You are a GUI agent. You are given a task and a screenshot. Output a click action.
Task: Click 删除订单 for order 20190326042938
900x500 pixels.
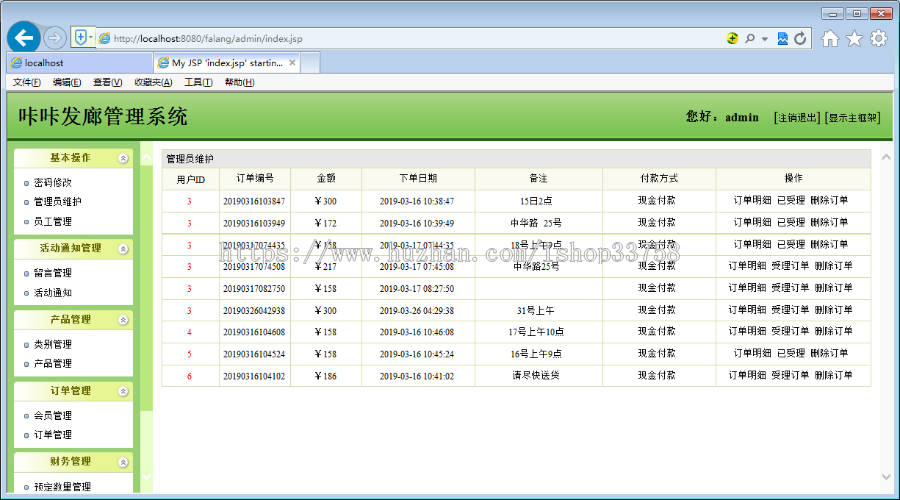point(833,310)
